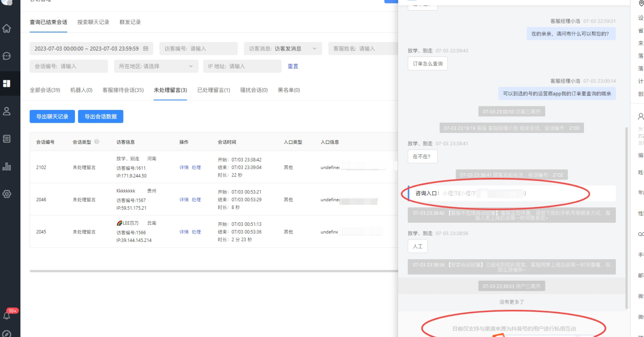Open the document list sidebar icon

pos(7,139)
